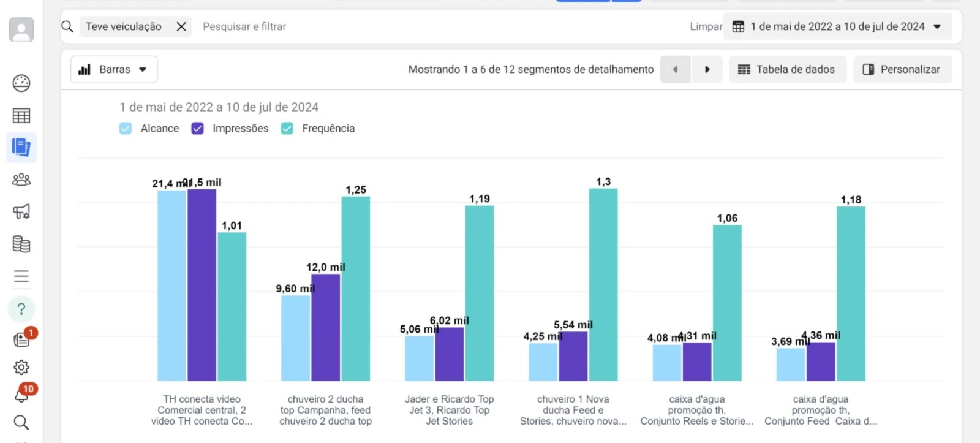The height and width of the screenshot is (443, 980).
Task: Click the 6,02 mil Impressões bar
Action: click(x=449, y=354)
